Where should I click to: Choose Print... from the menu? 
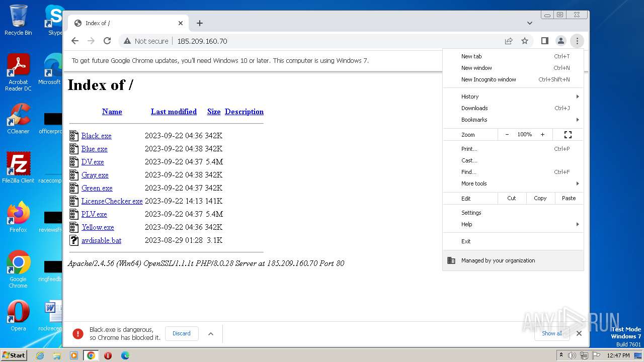click(513, 149)
